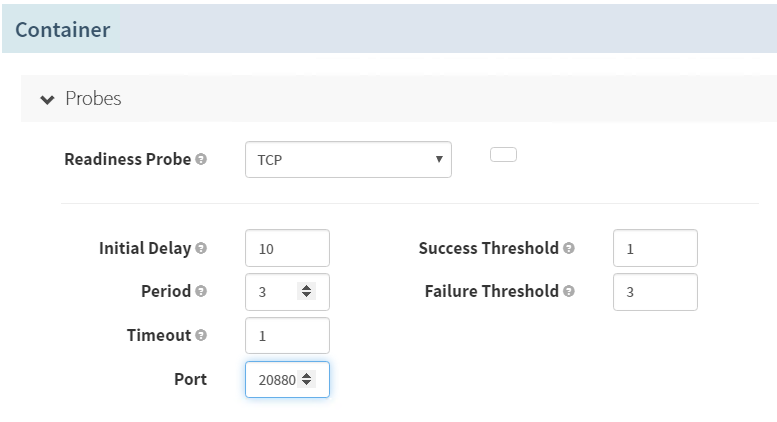Image resolution: width=777 pixels, height=422 pixels.
Task: Focus the Initial Delay input field
Action: (x=286, y=248)
